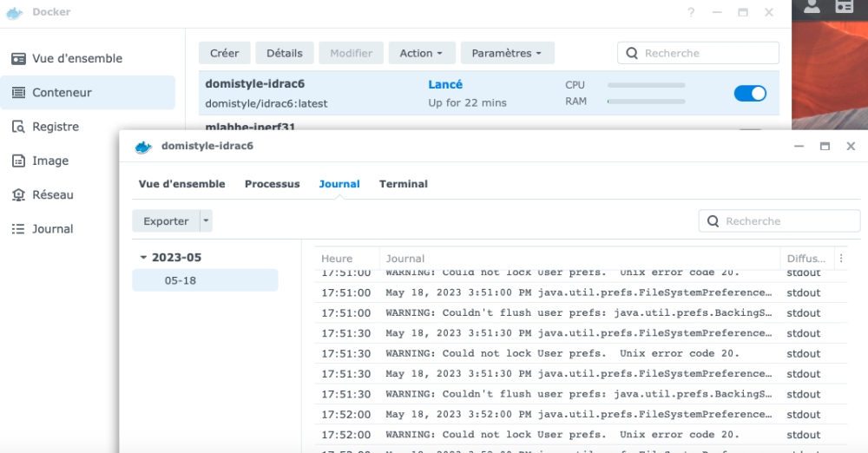Go to Réseau network section
The width and height of the screenshot is (868, 453).
click(x=52, y=195)
